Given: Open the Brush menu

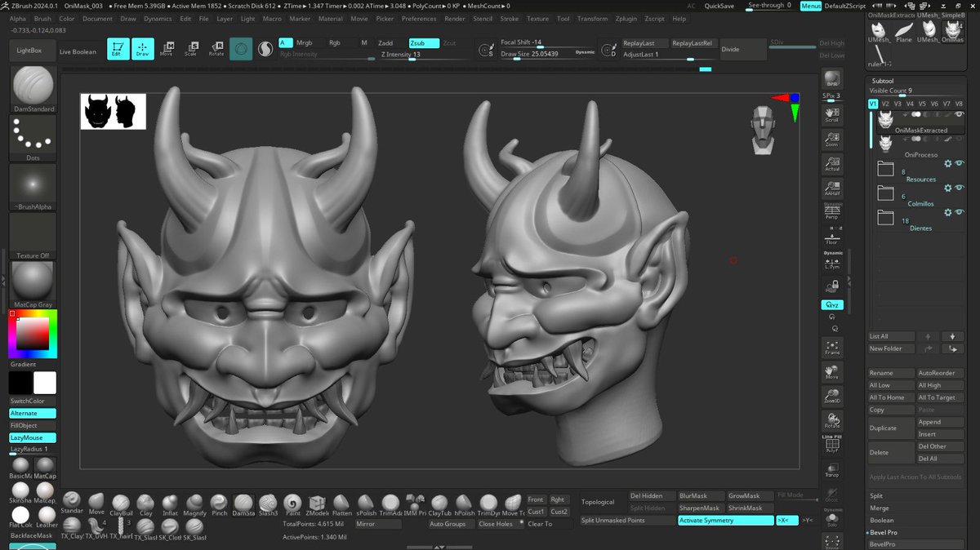Looking at the screenshot, I should click(x=42, y=18).
